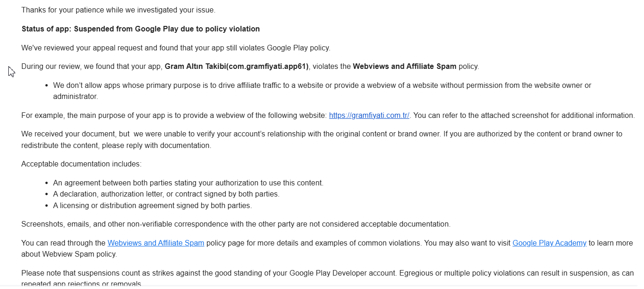The width and height of the screenshot is (644, 289).
Task: Click 'We've reviewed your appeal request' sentence
Action: [x=175, y=48]
